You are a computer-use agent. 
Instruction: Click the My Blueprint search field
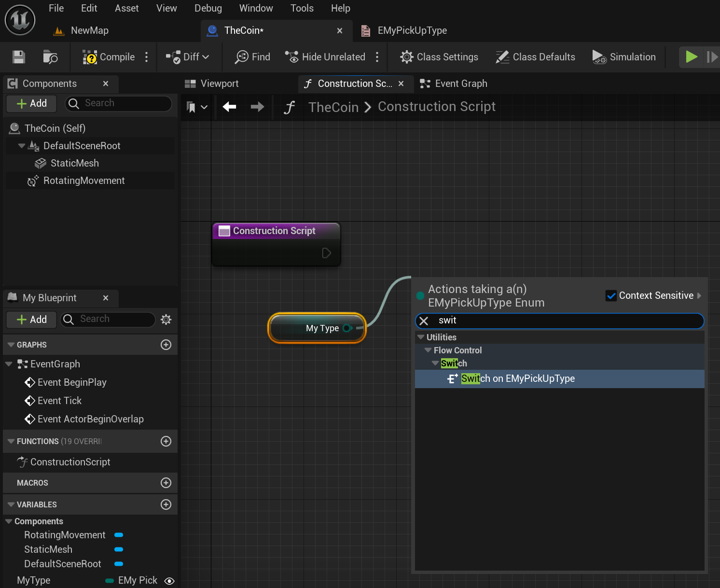[107, 319]
